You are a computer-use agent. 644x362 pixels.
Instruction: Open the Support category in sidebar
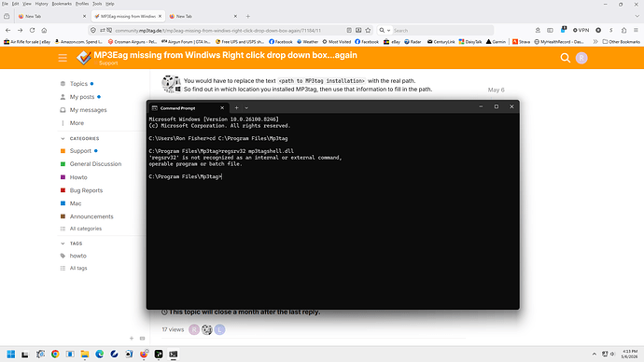(80, 150)
